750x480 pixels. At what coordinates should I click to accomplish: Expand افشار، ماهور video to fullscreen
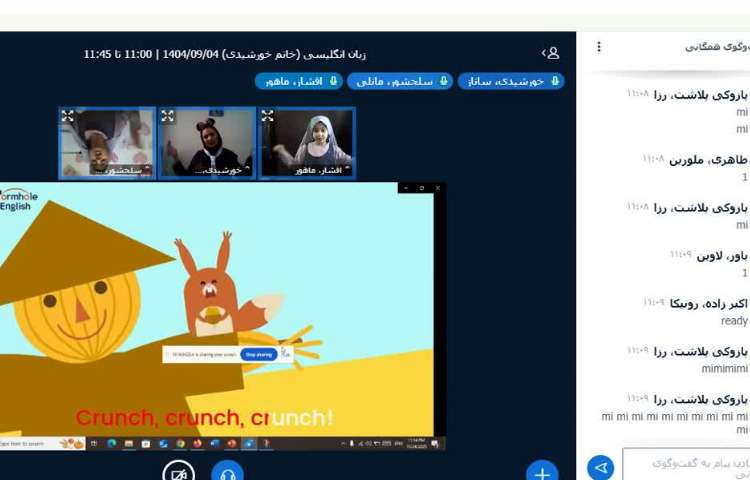pos(267,116)
